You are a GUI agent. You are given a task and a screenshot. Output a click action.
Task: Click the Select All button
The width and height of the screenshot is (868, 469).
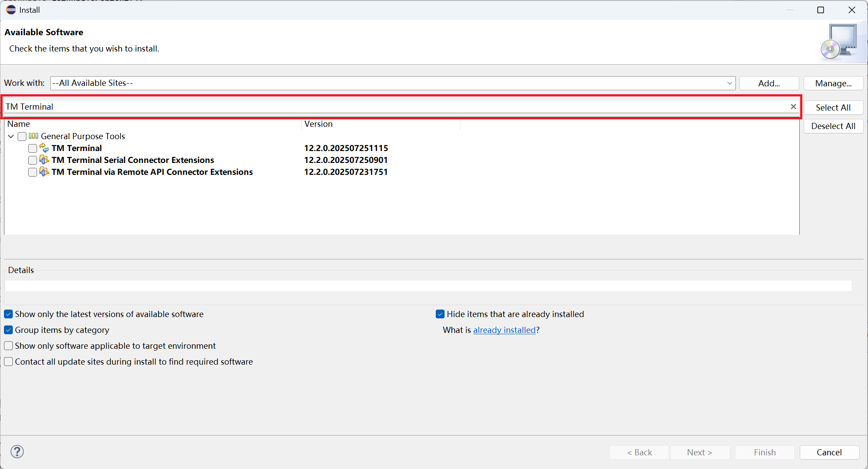click(833, 107)
